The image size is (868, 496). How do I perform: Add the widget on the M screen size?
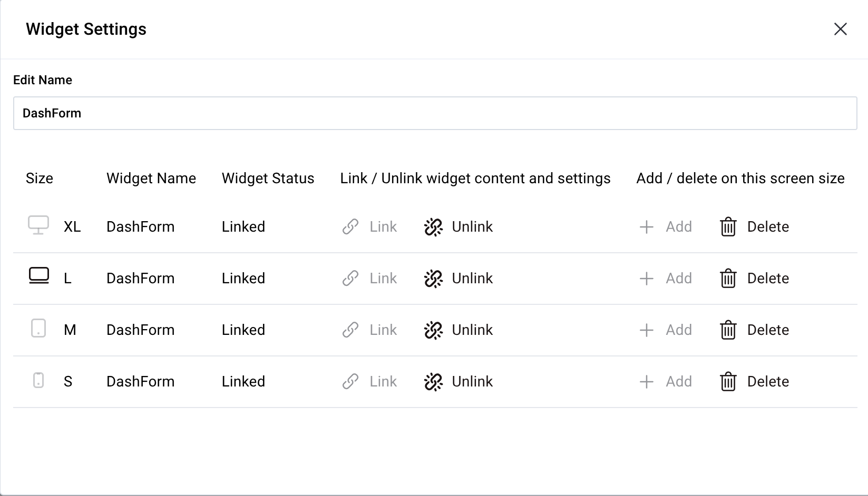[678, 330]
